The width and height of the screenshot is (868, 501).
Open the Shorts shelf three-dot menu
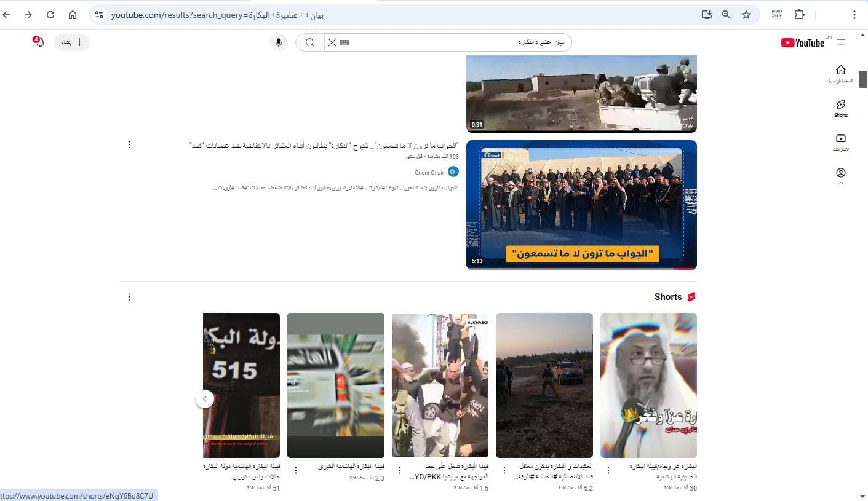(x=129, y=297)
